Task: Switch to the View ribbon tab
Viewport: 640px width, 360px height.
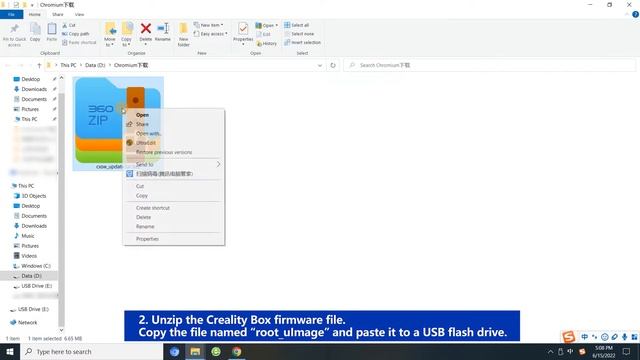Action: pos(79,14)
